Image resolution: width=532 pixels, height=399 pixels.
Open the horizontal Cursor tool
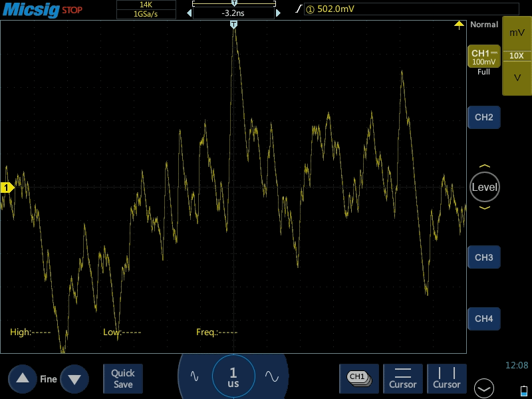pyautogui.click(x=402, y=378)
